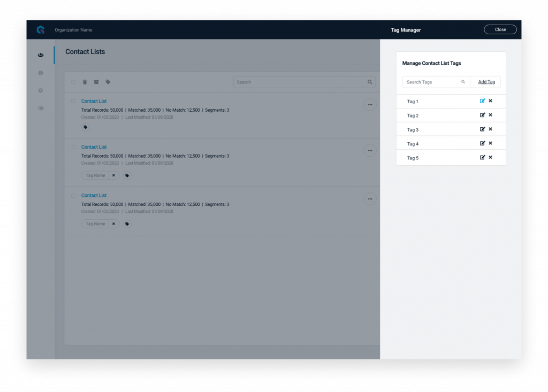This screenshot has width=548, height=392.
Task: Open the ellipsis menu for third Contact List
Action: (x=370, y=199)
